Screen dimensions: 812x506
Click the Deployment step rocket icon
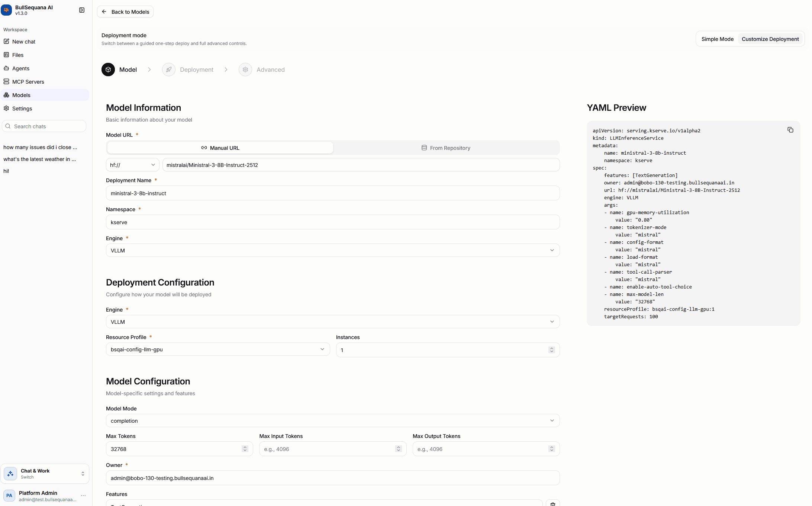(x=169, y=70)
